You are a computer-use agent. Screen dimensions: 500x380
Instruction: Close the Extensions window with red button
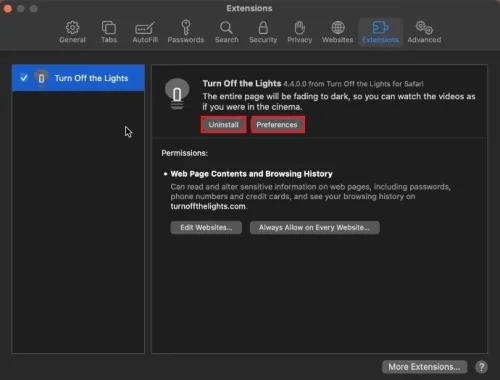pyautogui.click(x=8, y=9)
